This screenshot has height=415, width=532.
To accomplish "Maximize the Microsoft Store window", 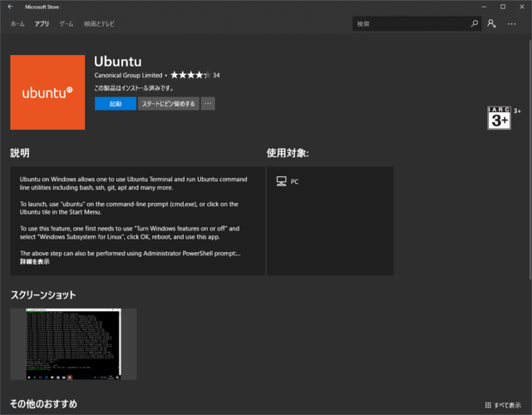I will click(503, 7).
